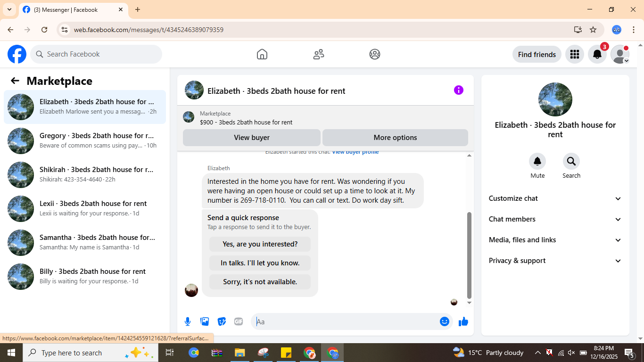View site information icon in address bar

pyautogui.click(x=65, y=30)
